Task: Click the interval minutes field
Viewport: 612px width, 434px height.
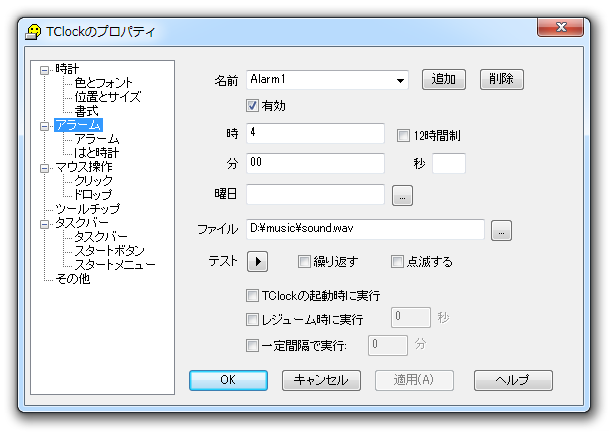Action: [388, 345]
